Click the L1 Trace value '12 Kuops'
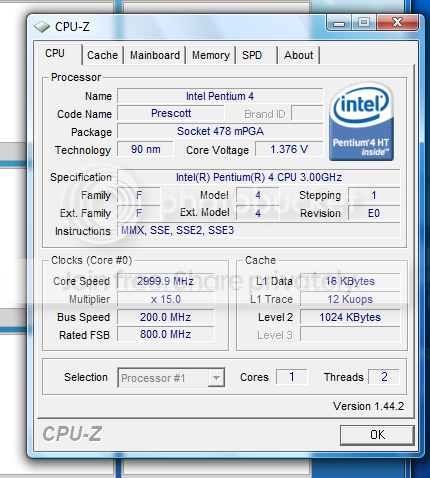 350,299
